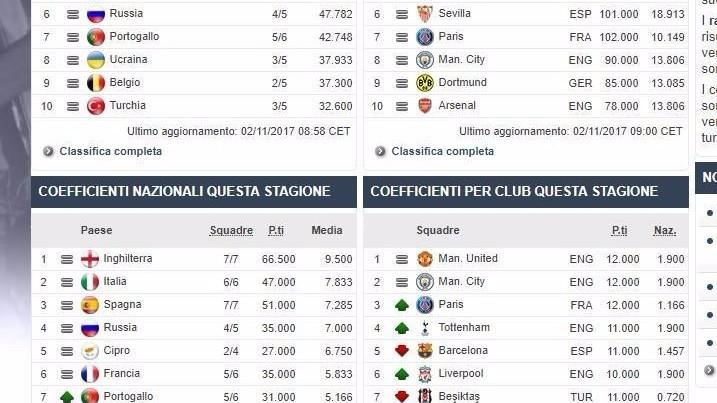Click the national P.ti column header
This screenshot has width=717, height=403.
(276, 231)
